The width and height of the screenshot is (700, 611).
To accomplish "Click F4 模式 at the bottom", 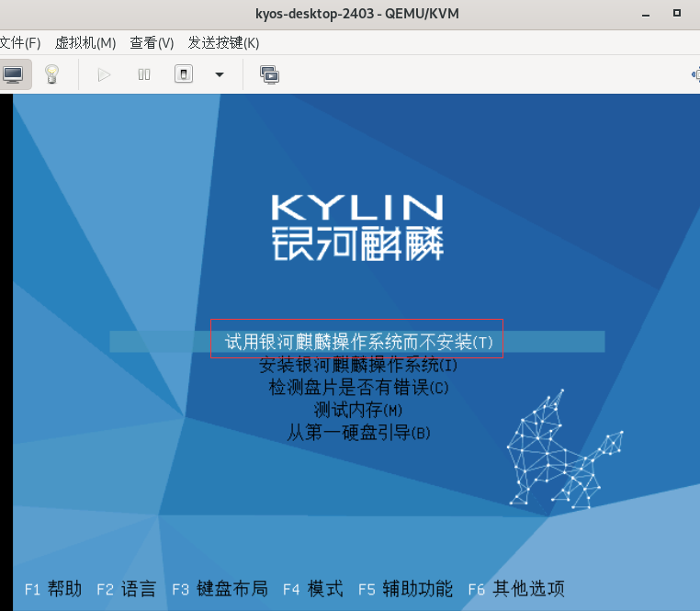I will point(313,589).
